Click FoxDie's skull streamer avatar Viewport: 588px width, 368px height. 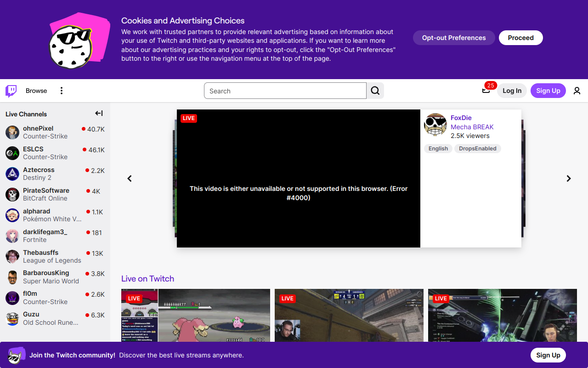coord(435,124)
